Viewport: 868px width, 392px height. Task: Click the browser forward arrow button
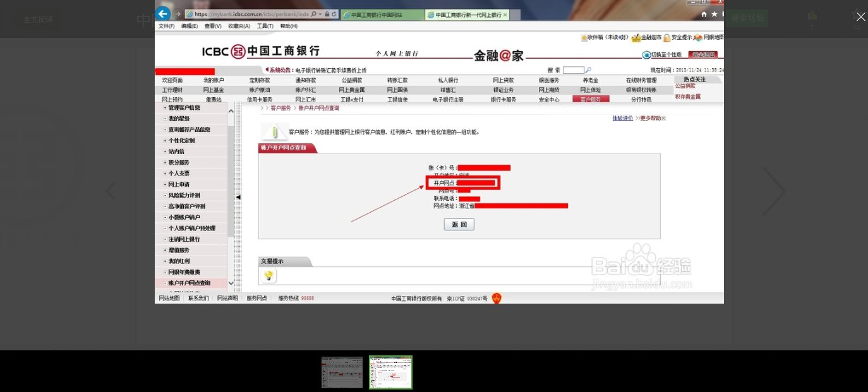(x=178, y=14)
